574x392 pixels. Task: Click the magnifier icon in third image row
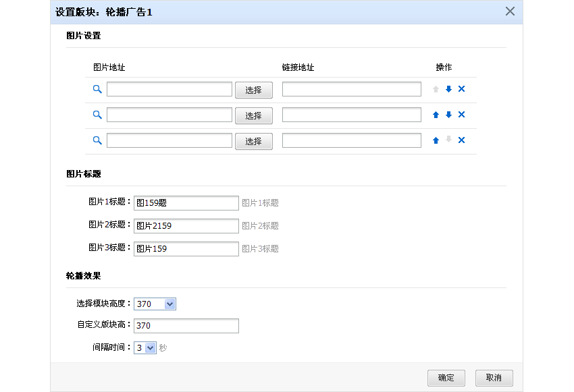click(x=97, y=140)
